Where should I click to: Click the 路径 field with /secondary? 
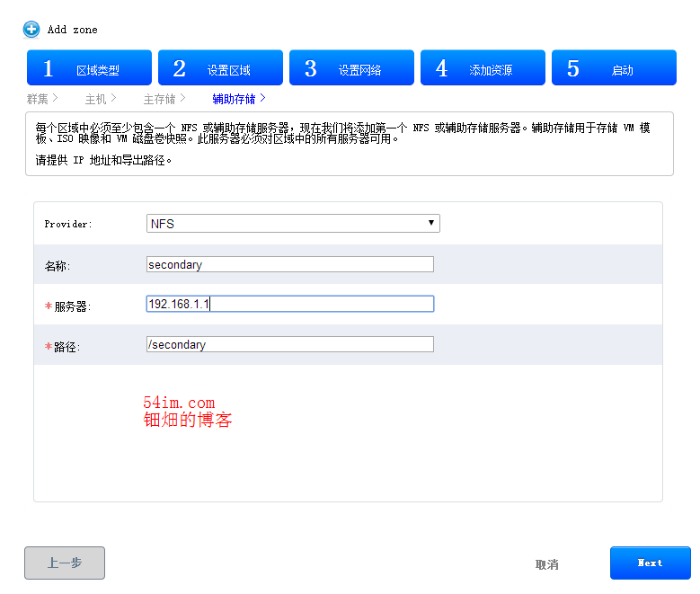point(290,344)
